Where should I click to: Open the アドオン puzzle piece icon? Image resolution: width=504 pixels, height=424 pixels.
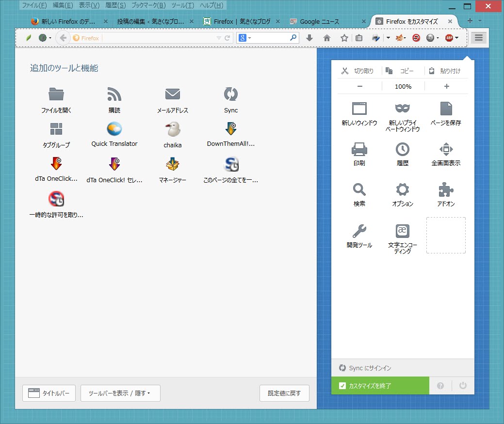(x=446, y=189)
